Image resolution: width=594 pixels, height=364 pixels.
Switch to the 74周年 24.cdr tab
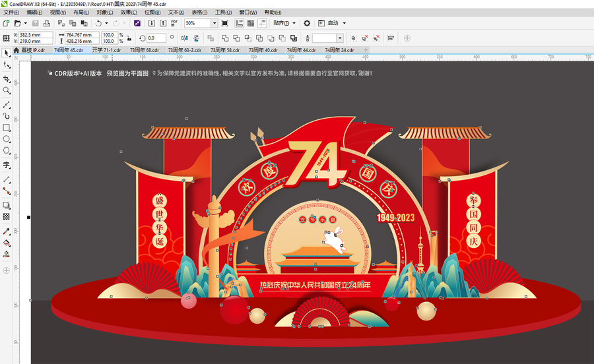pyautogui.click(x=339, y=50)
